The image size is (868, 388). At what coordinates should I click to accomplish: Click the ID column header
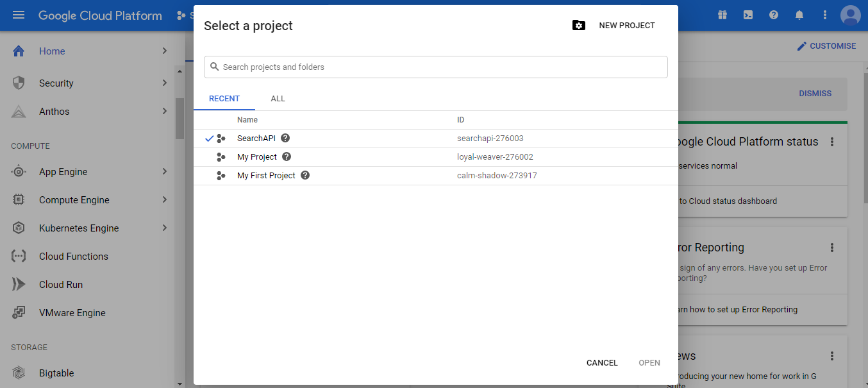461,120
